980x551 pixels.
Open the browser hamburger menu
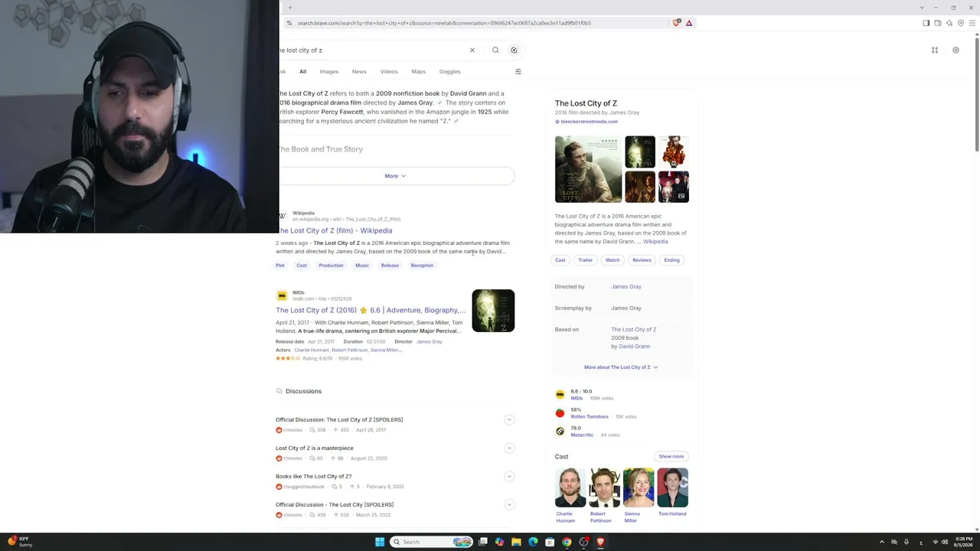[972, 23]
